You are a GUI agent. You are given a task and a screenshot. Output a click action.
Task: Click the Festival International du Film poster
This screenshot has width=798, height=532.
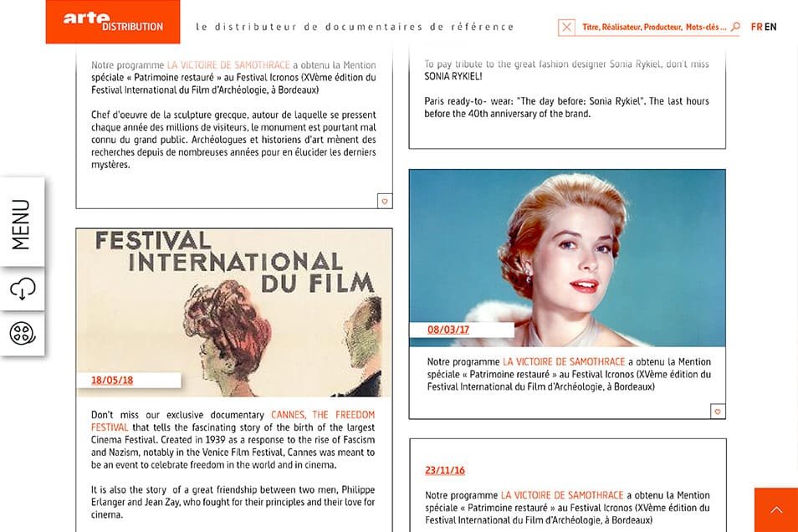[234, 313]
